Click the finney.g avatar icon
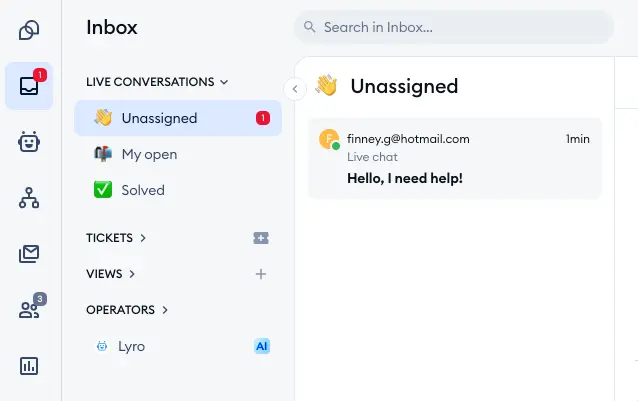Screen dimensions: 638x401 click(x=329, y=139)
